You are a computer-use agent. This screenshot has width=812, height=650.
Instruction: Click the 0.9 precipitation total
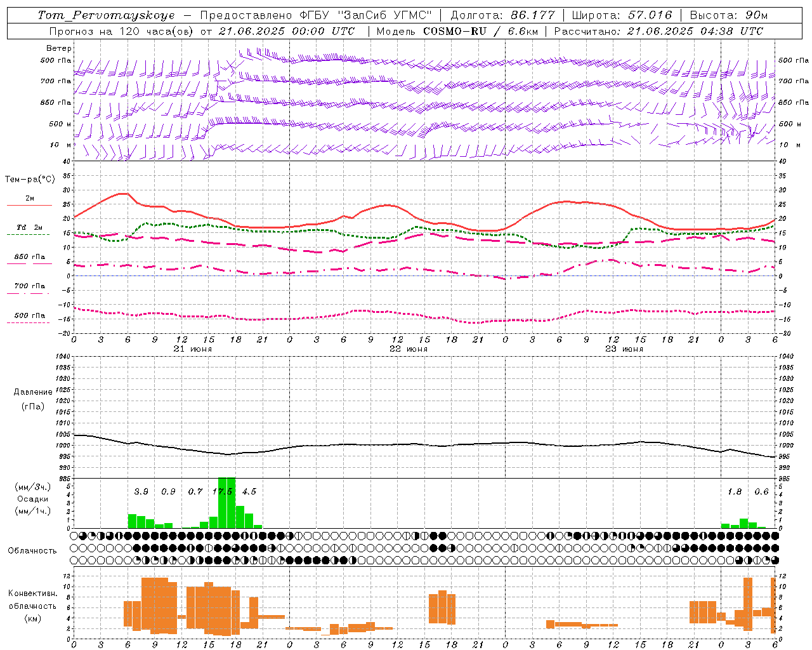coord(168,491)
